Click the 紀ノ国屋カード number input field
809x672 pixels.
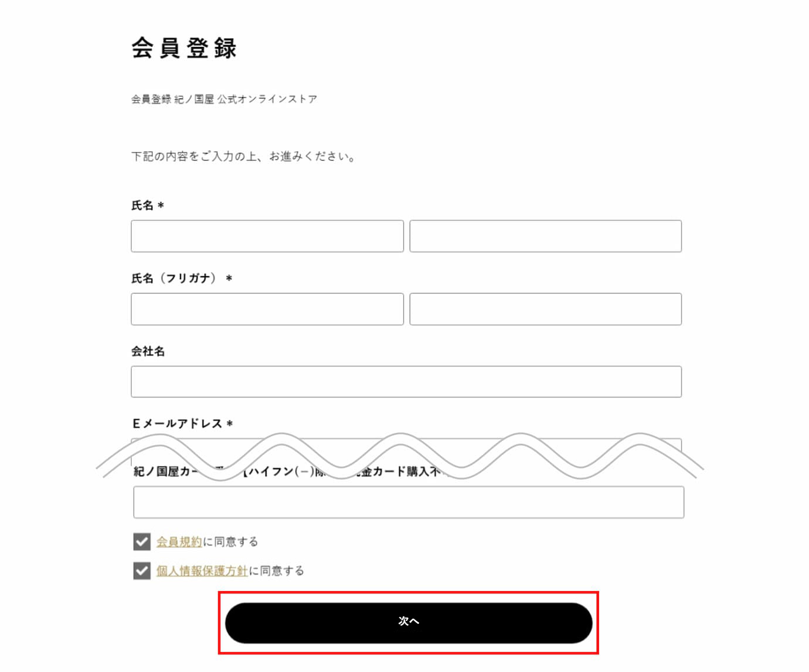tap(408, 503)
